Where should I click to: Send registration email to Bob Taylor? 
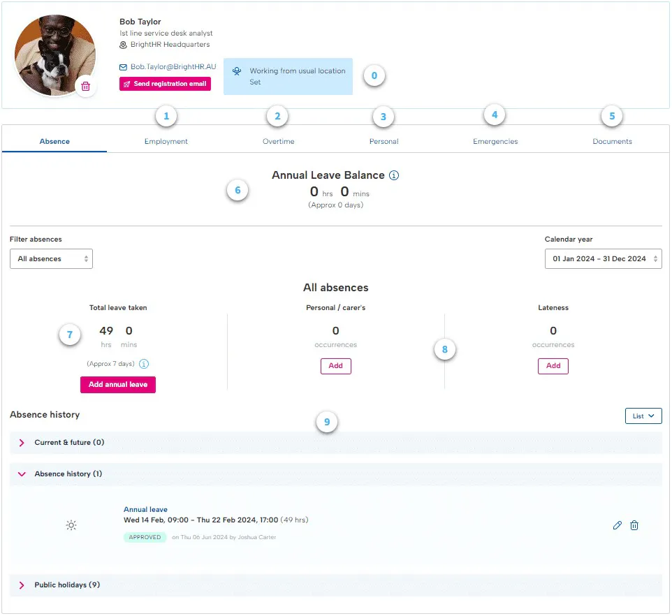point(165,84)
